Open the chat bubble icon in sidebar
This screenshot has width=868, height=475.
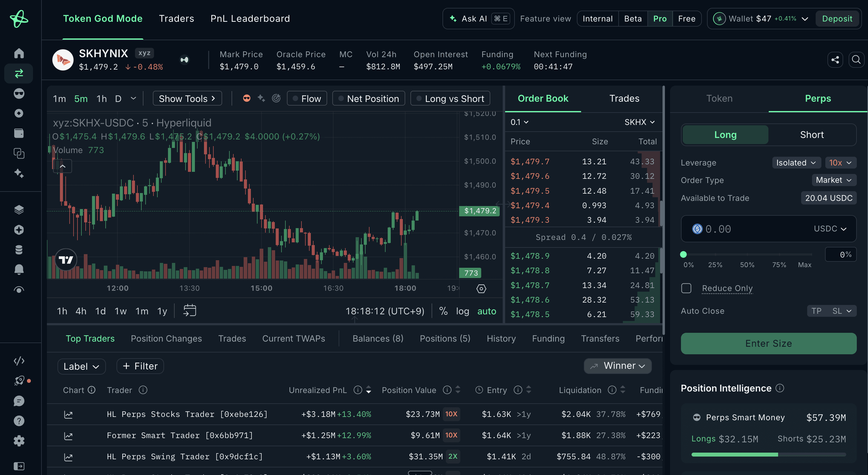(x=19, y=401)
